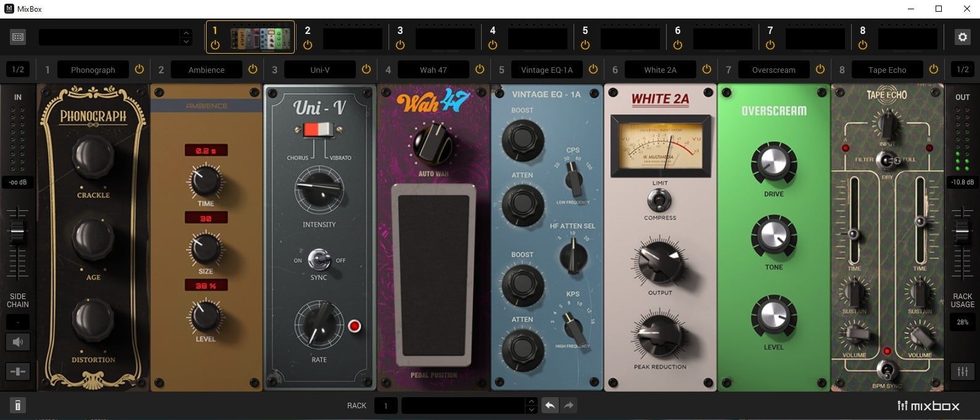The height and width of the screenshot is (420, 980).
Task: Bypass the White 2A module
Action: [x=707, y=70]
